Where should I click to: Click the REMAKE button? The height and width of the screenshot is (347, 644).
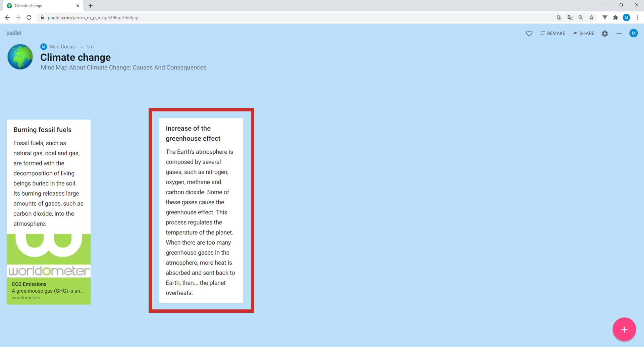pyautogui.click(x=553, y=33)
